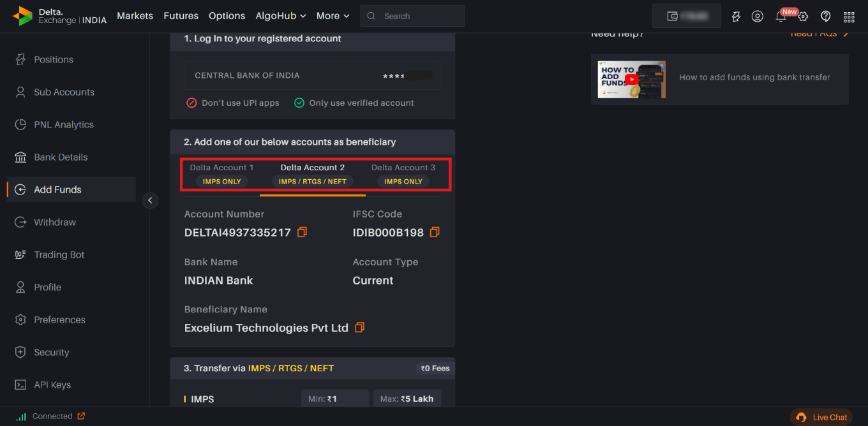Viewport: 868px width, 426px height.
Task: Switch to Delta Account 1 tab
Action: click(221, 175)
